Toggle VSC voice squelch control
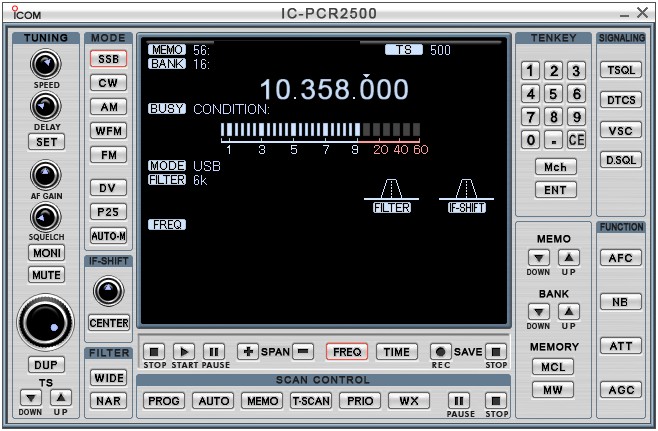This screenshot has width=658, height=431. pyautogui.click(x=621, y=130)
